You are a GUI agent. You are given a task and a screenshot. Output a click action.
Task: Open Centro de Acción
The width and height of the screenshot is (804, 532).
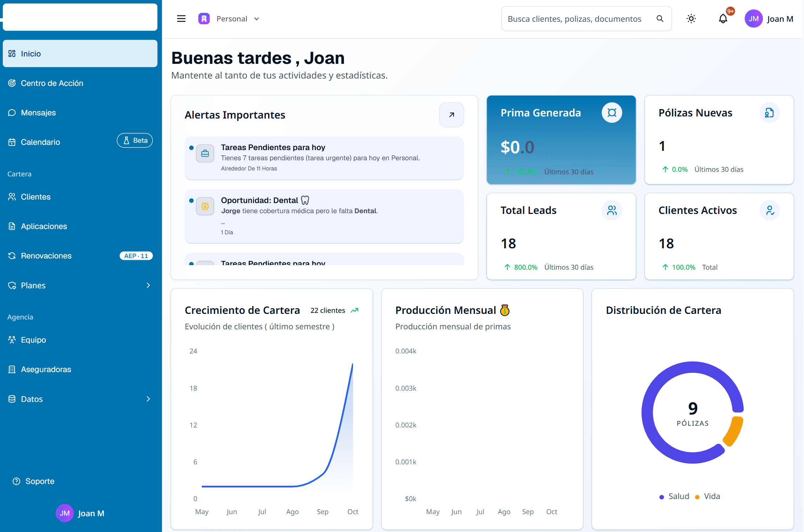coord(80,83)
